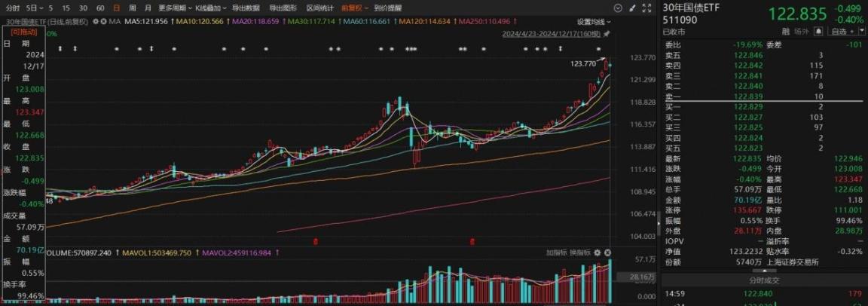Toggle the MA20 line label
Image resolution: width=868 pixels, height=306 pixels.
click(x=255, y=22)
